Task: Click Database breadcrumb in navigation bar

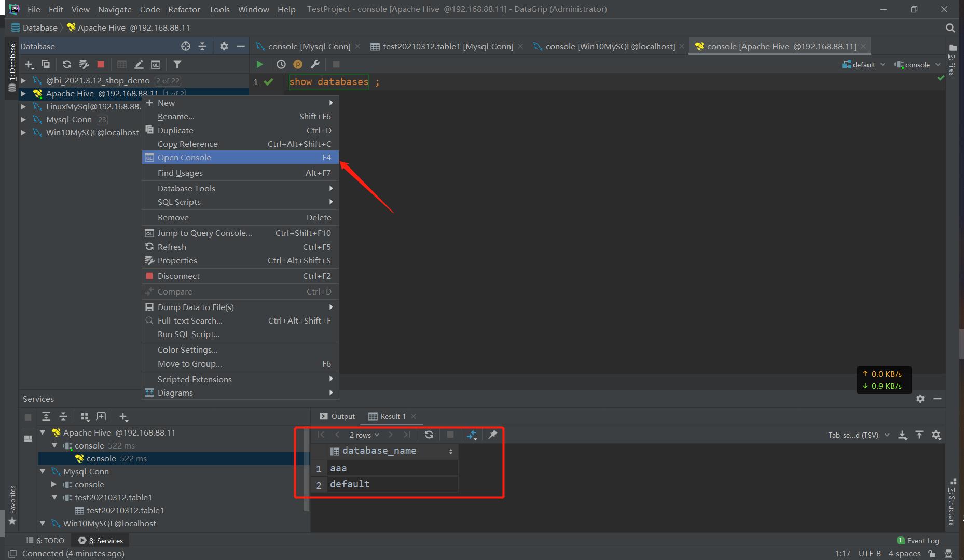Action: coord(34,28)
